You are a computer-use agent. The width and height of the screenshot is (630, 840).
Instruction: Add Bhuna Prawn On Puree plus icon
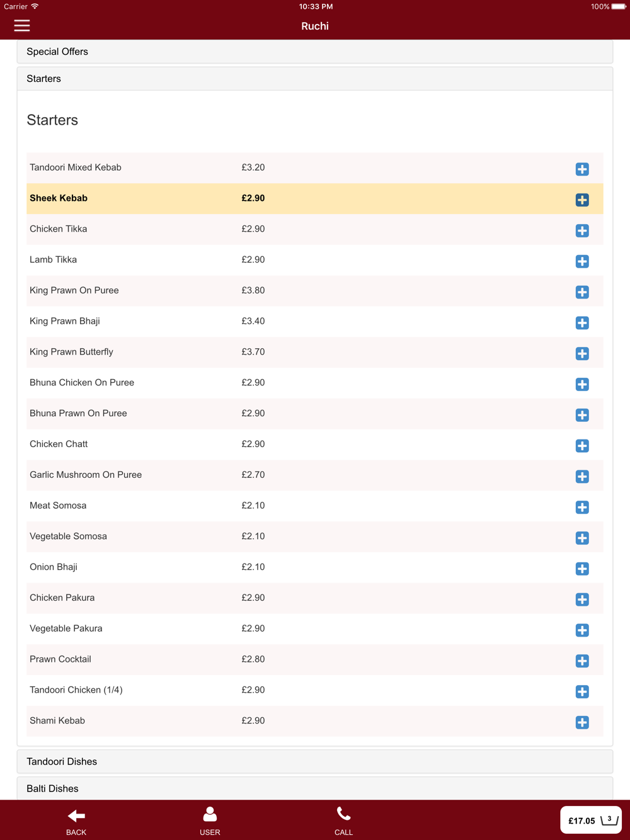(x=582, y=415)
